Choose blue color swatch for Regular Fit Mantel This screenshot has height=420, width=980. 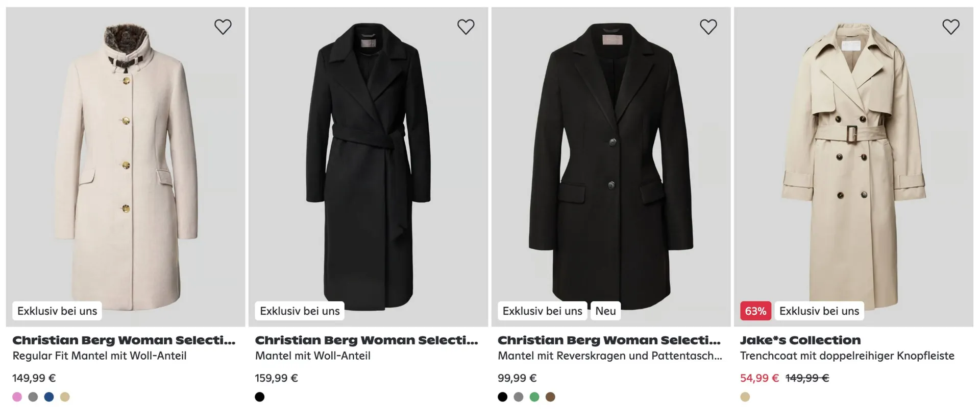(x=49, y=397)
